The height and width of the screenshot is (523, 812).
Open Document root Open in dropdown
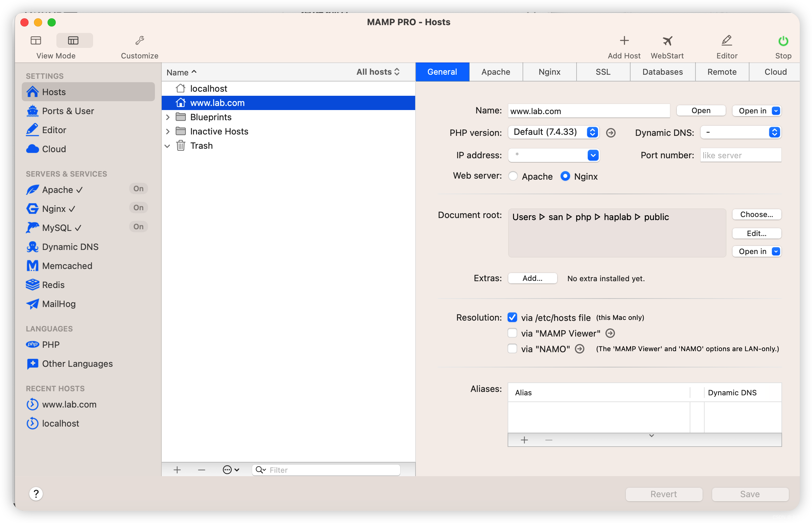[757, 251]
